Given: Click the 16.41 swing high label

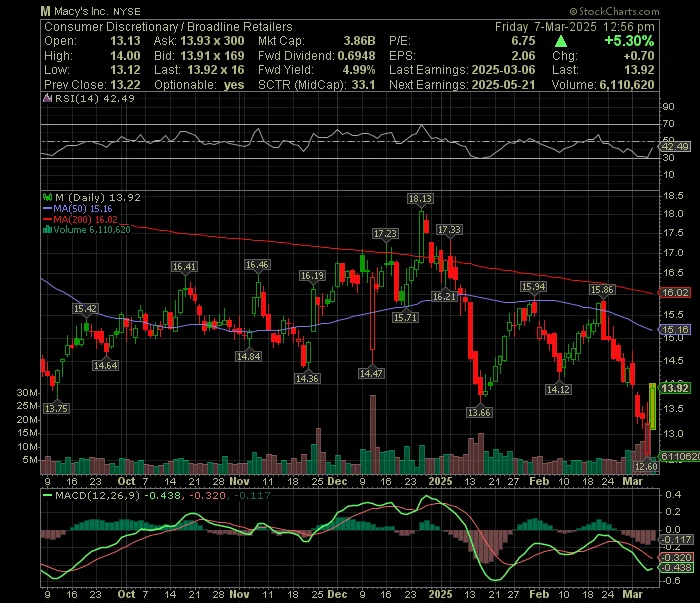Looking at the screenshot, I should (184, 267).
